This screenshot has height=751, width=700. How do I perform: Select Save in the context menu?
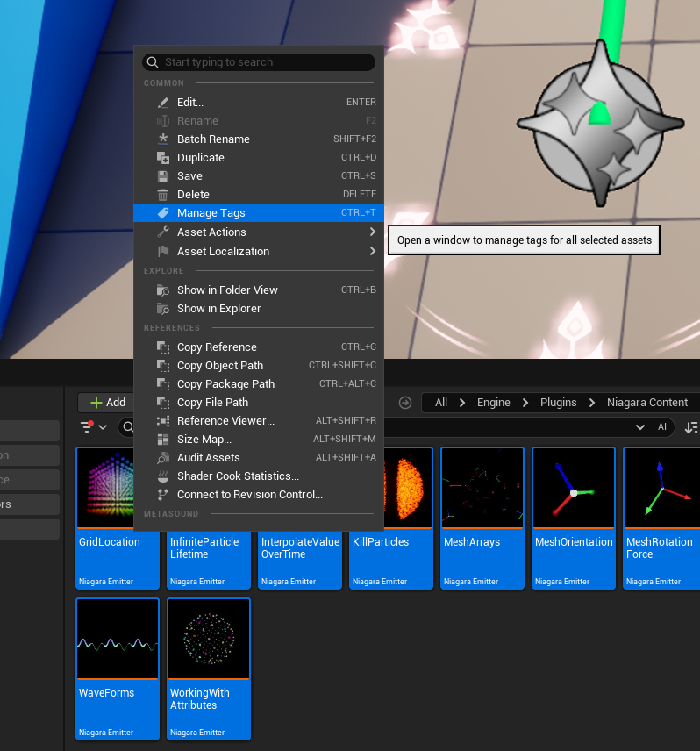(x=259, y=176)
